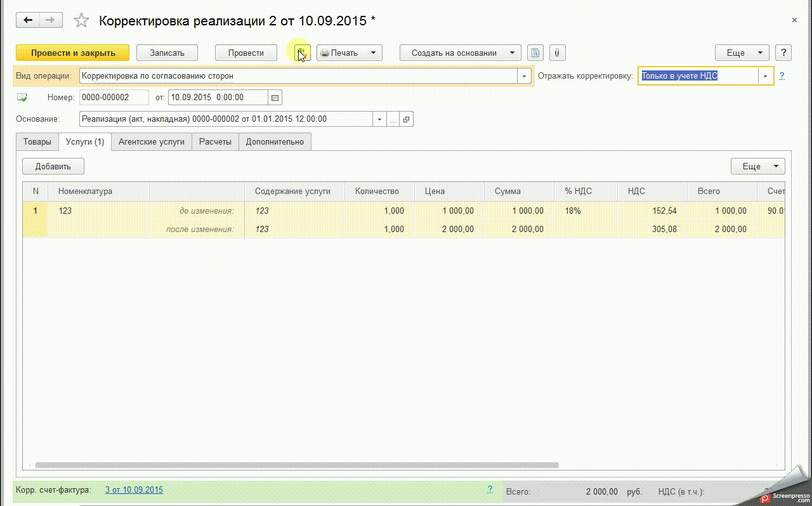
Task: Click the N column header
Action: point(36,191)
